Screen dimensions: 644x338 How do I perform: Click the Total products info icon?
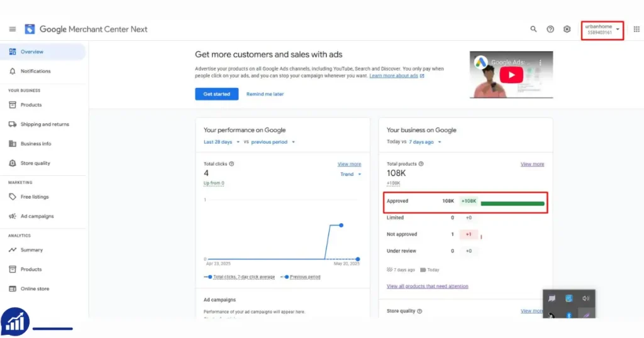click(421, 164)
